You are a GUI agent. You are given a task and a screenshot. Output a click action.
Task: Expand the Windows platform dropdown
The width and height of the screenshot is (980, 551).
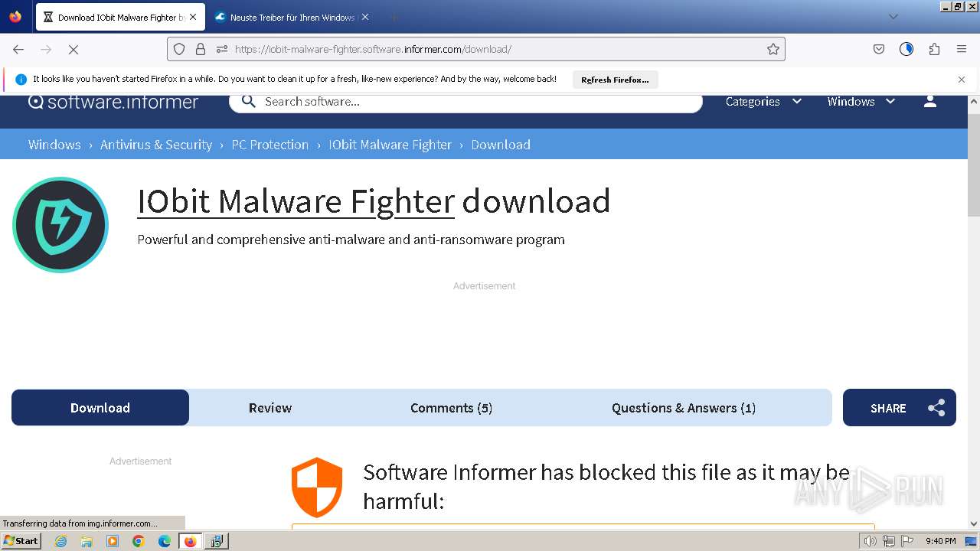861,102
